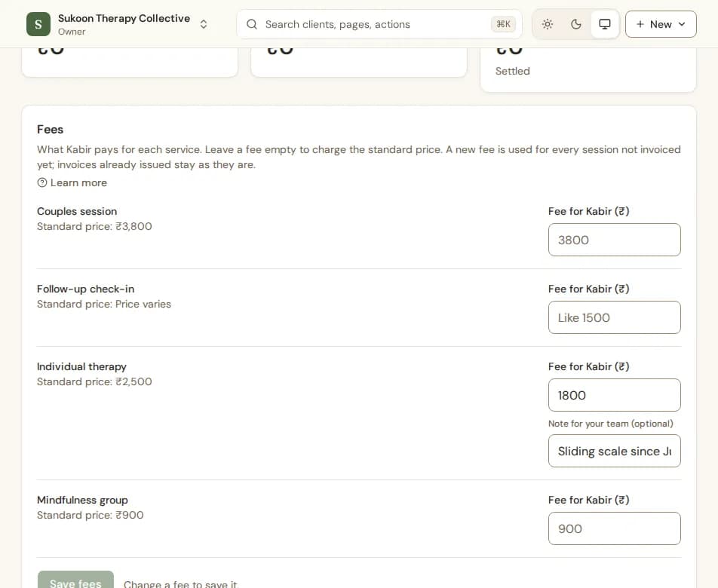This screenshot has width=718, height=588.
Task: Click the question mark help icon
Action: (42, 182)
